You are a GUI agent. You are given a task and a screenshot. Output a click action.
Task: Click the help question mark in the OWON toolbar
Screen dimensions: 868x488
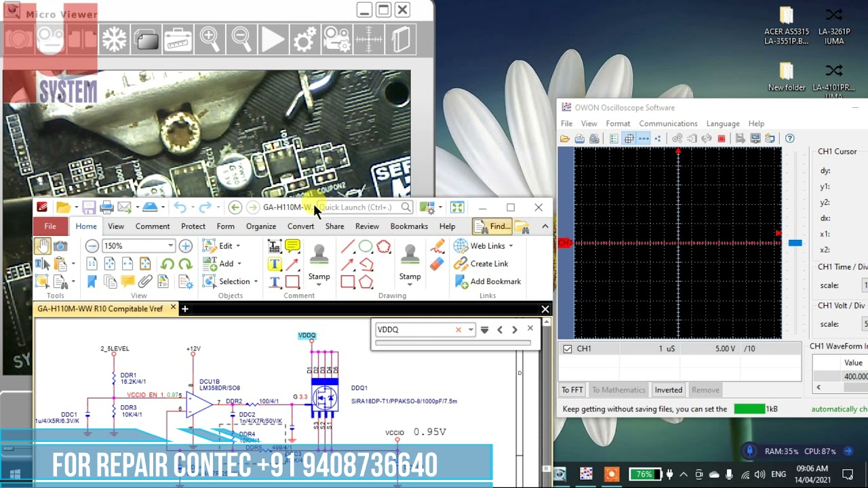coord(789,138)
